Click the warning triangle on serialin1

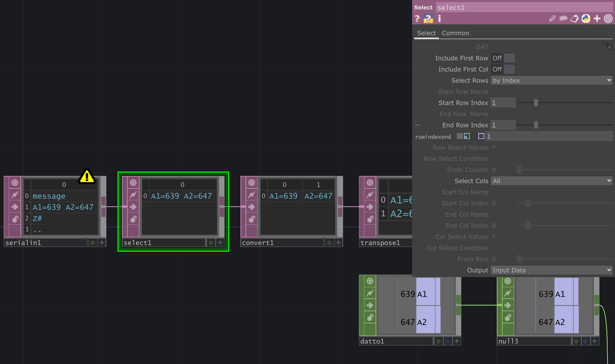[87, 176]
